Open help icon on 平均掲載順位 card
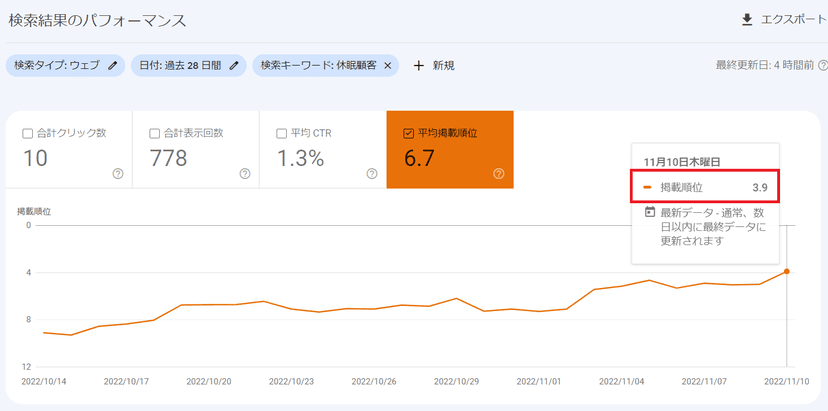828x411 pixels. pyautogui.click(x=498, y=174)
